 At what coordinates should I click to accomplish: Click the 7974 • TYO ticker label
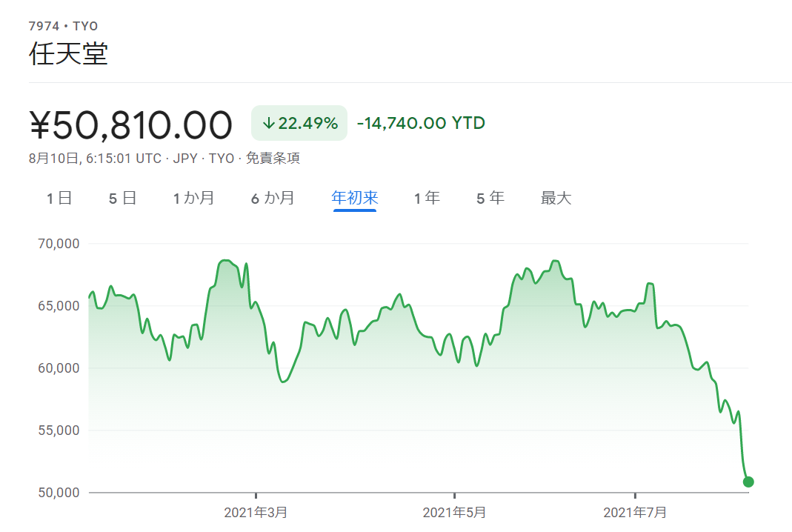coord(63,27)
